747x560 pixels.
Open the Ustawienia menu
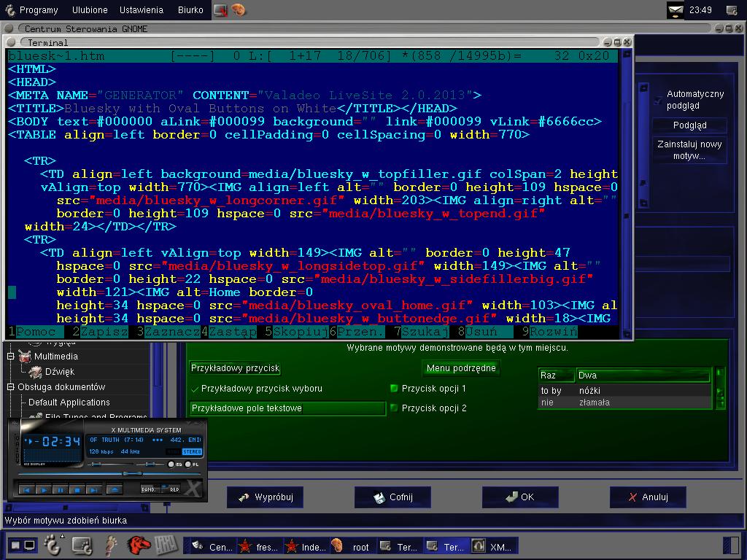point(141,10)
